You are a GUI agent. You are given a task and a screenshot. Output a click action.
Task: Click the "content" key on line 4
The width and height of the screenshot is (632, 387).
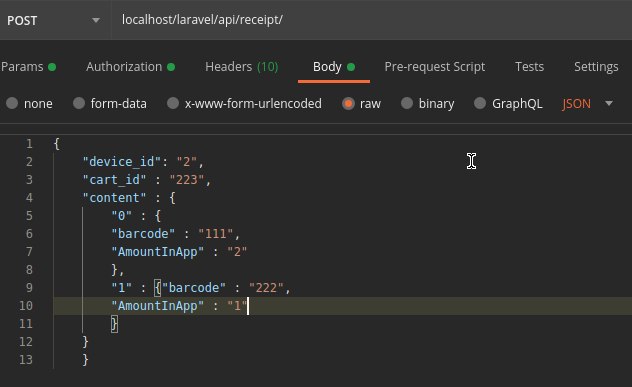pos(114,198)
